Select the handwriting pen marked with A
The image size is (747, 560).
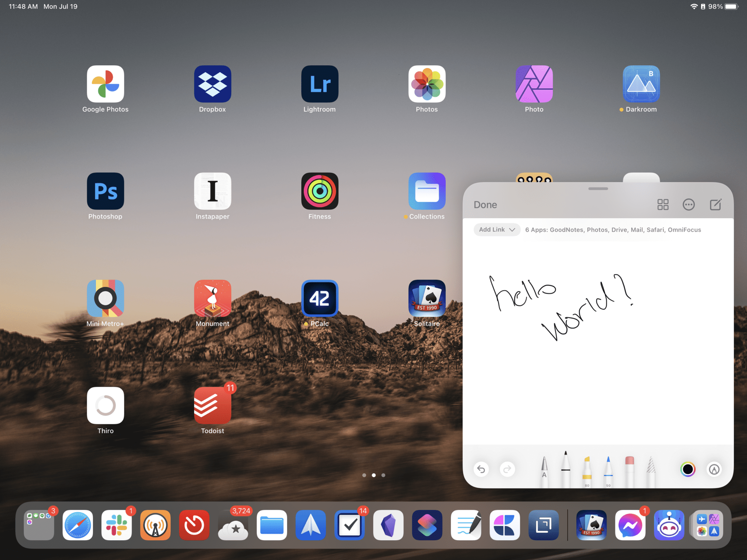tap(544, 470)
